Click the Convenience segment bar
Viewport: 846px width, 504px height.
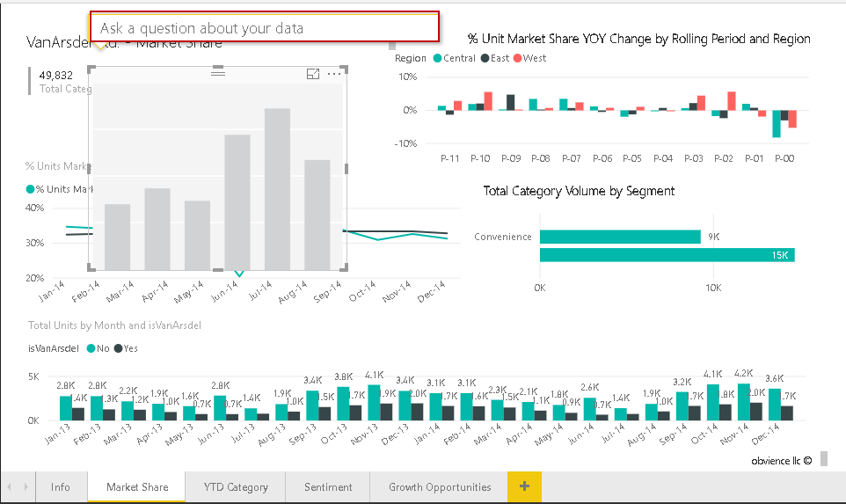click(x=619, y=237)
